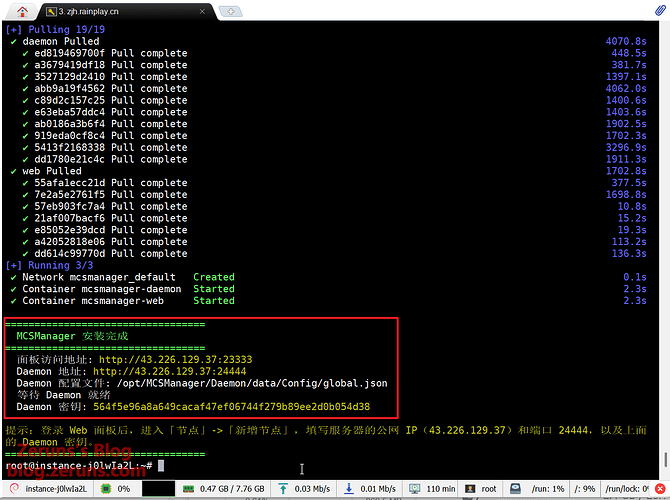Click the 0.01 Mb/s download speed
Image resolution: width=670 pixels, height=500 pixels.
(378, 488)
